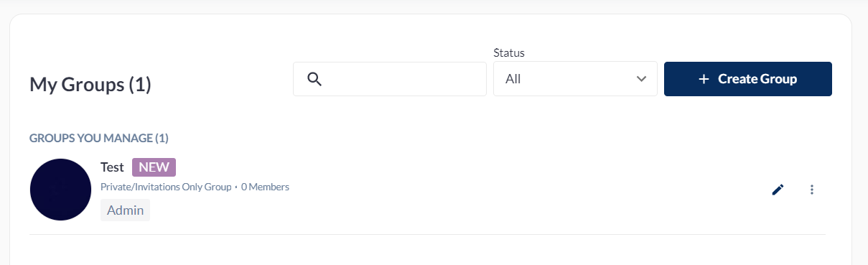This screenshot has height=265, width=868.
Task: Select the Test group's dark circular avatar
Action: [x=60, y=190]
